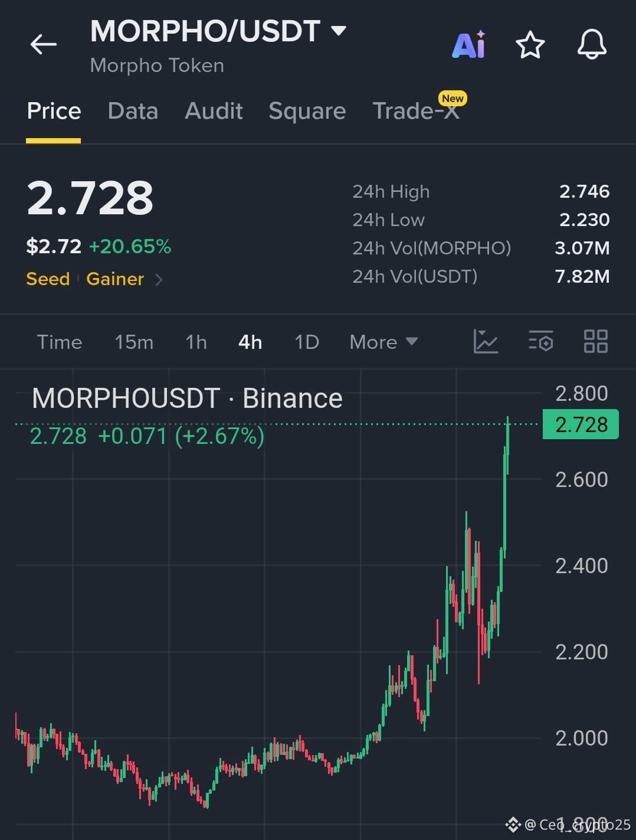Select the Time chart interval

tap(60, 342)
